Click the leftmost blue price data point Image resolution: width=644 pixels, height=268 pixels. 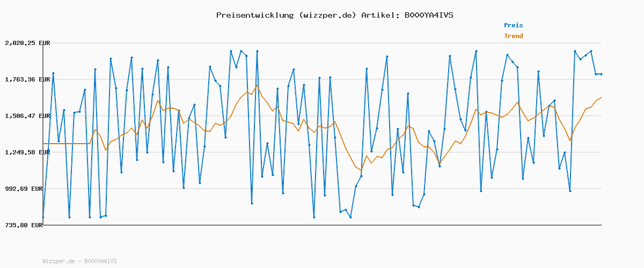pos(43,217)
